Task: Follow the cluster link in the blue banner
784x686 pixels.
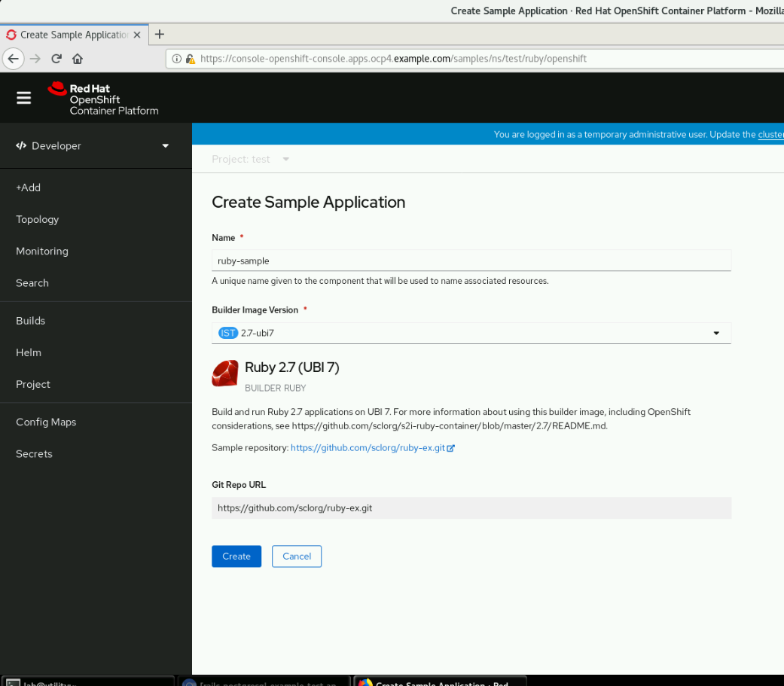Action: [x=770, y=135]
